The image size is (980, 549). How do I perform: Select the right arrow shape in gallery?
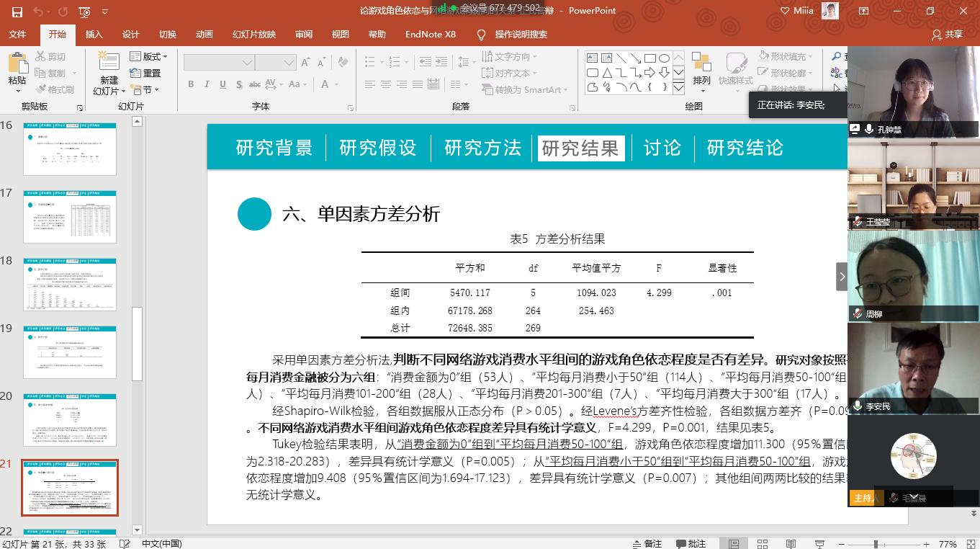click(x=649, y=73)
